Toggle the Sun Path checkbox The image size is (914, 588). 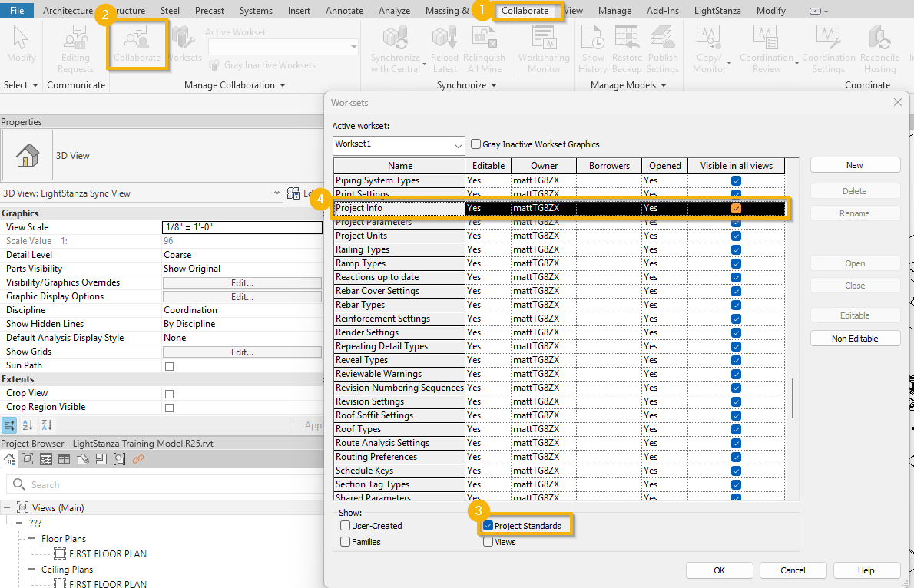coord(169,366)
